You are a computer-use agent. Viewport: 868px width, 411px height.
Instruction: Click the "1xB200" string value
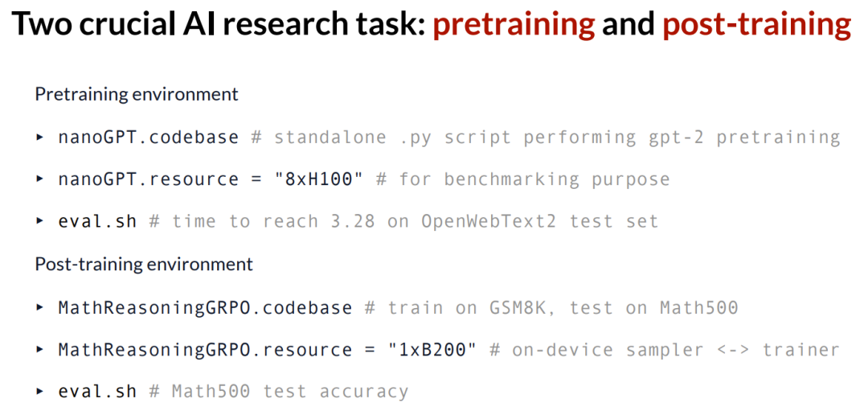(x=432, y=350)
